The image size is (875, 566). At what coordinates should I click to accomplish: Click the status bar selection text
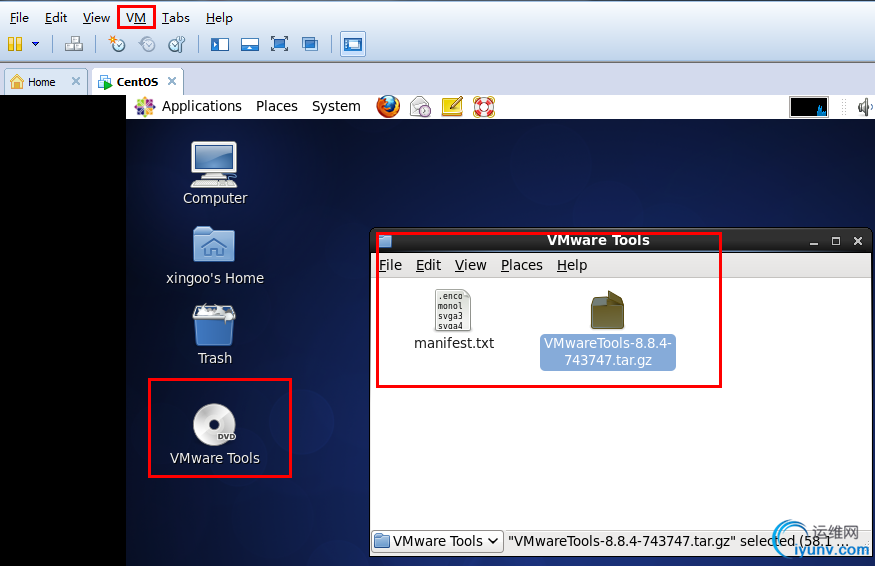pos(679,541)
